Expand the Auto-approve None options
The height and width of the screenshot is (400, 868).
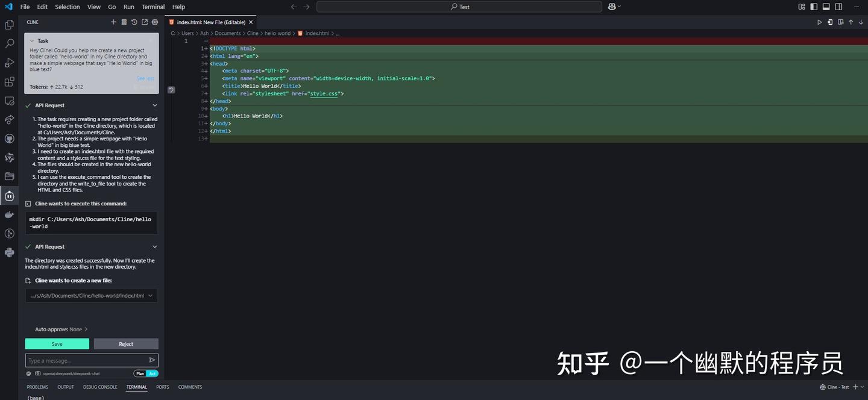(x=61, y=330)
